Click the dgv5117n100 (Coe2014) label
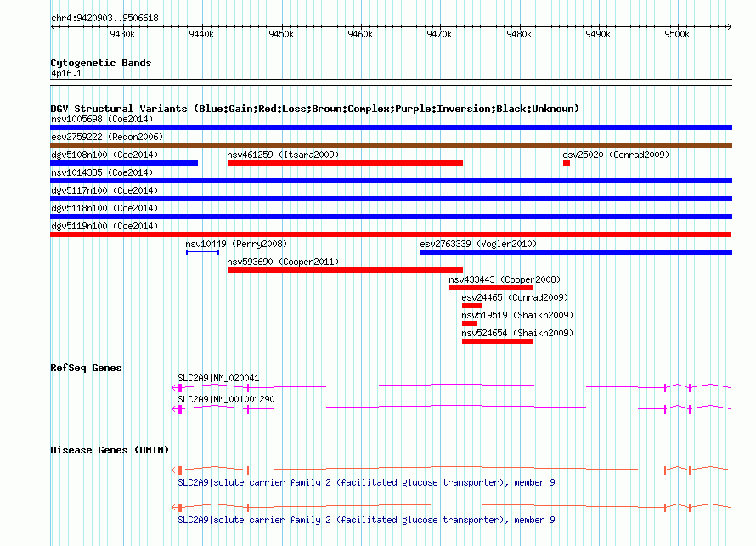The width and height of the screenshot is (756, 546). [104, 190]
